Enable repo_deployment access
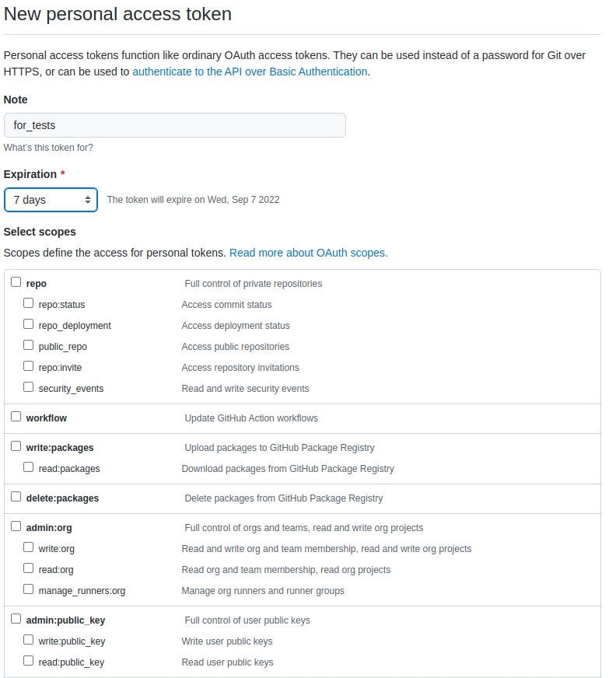 pos(28,323)
